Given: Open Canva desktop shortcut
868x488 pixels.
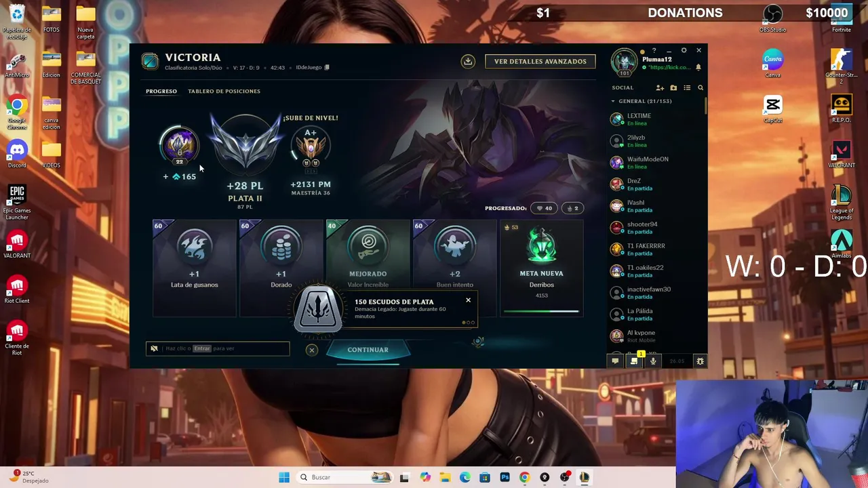Looking at the screenshot, I should tap(773, 63).
